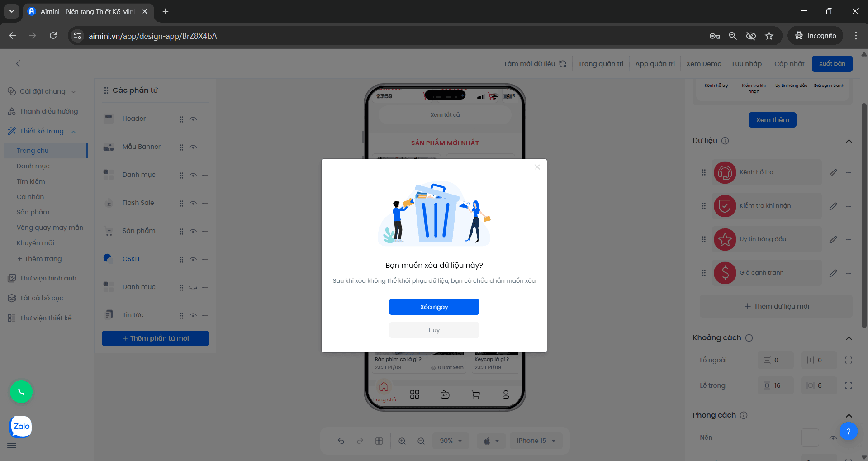Click the grid view icon in bottom toolbar
The image size is (868, 461).
(x=379, y=441)
